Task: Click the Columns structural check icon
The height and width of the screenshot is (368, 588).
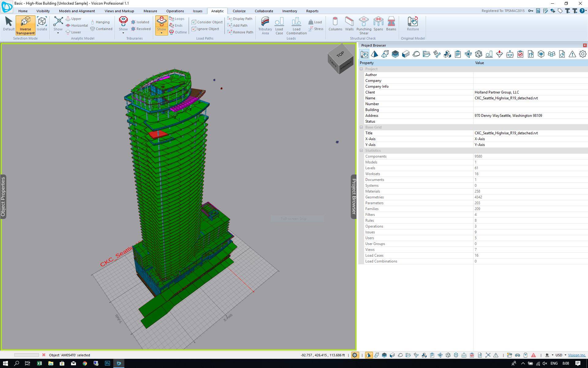Action: pos(335,24)
